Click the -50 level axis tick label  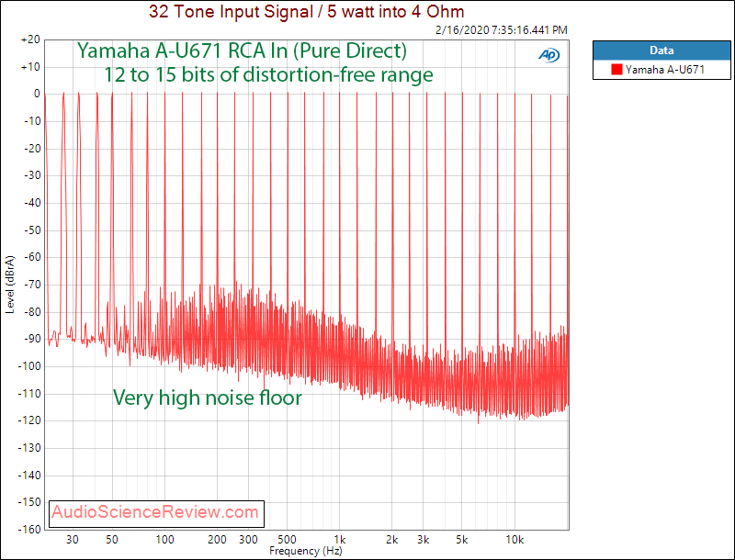click(32, 230)
